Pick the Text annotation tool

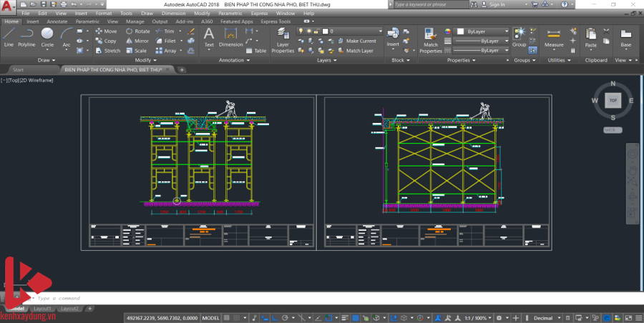[x=209, y=37]
